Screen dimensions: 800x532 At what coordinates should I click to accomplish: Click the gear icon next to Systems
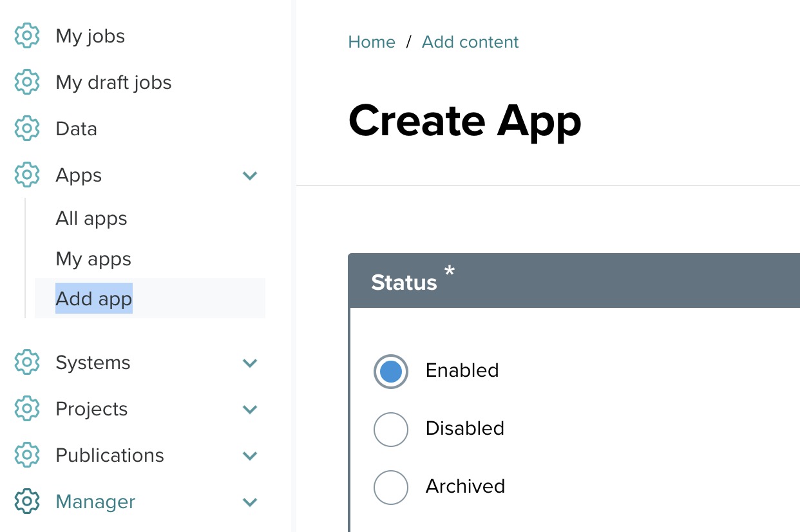[x=27, y=363]
